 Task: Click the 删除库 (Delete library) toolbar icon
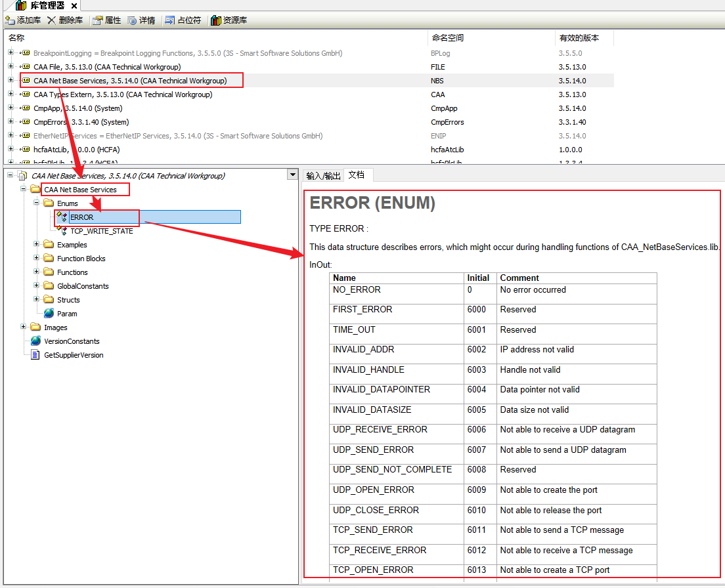52,20
